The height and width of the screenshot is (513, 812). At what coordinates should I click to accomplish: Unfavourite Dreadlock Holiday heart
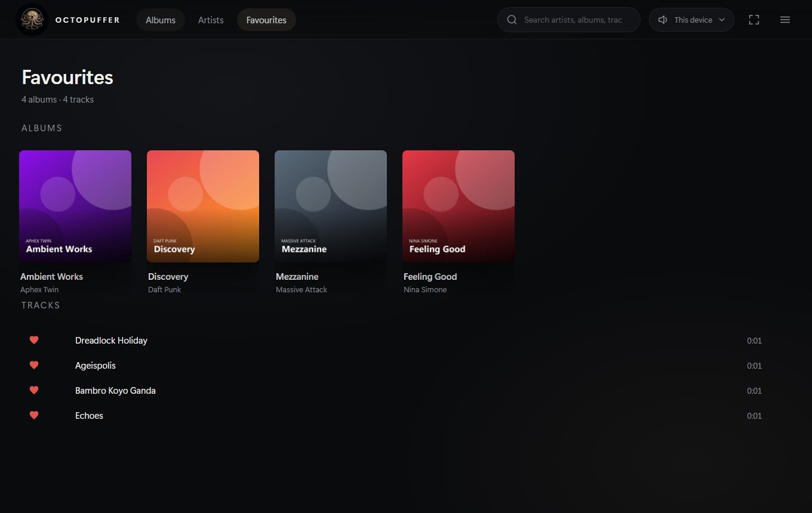click(x=34, y=340)
